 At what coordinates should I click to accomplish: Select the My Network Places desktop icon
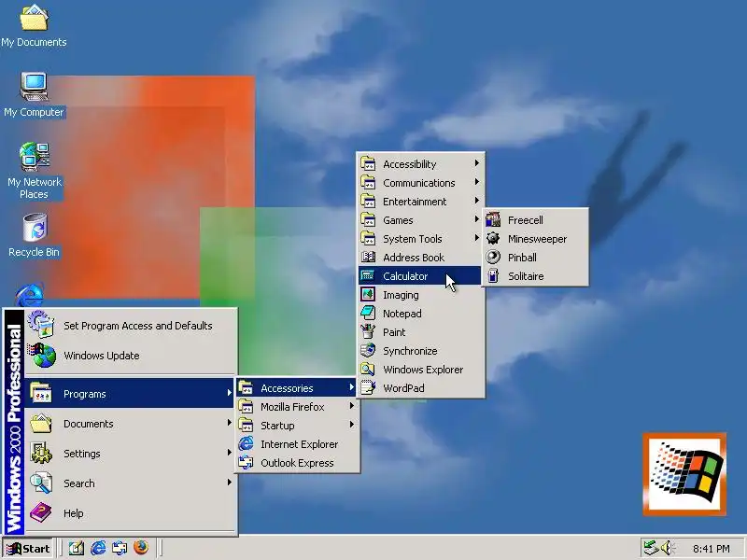tap(35, 171)
